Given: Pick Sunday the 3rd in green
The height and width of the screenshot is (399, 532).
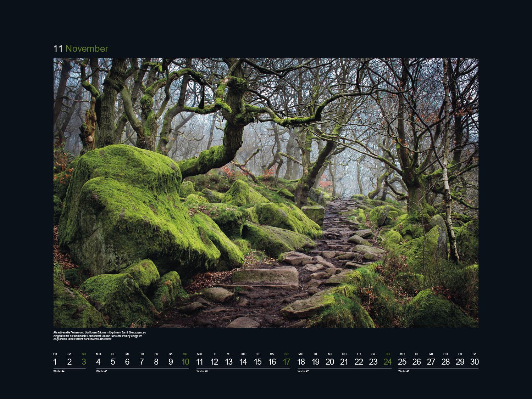Looking at the screenshot, I should pos(84,362).
